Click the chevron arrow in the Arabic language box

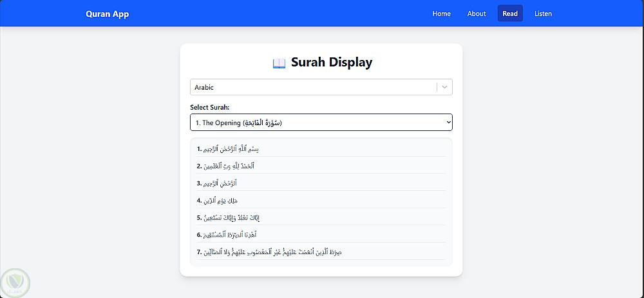tap(444, 87)
